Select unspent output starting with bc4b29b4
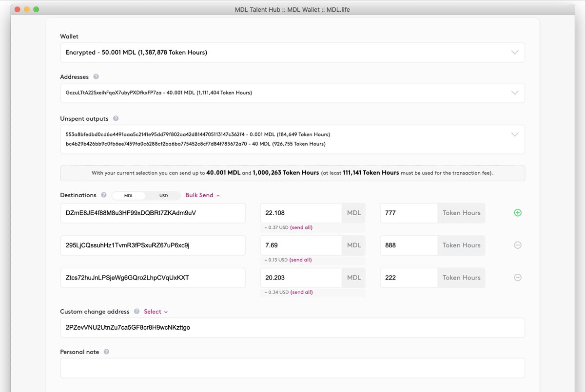The height and width of the screenshot is (392, 585). 195,144
